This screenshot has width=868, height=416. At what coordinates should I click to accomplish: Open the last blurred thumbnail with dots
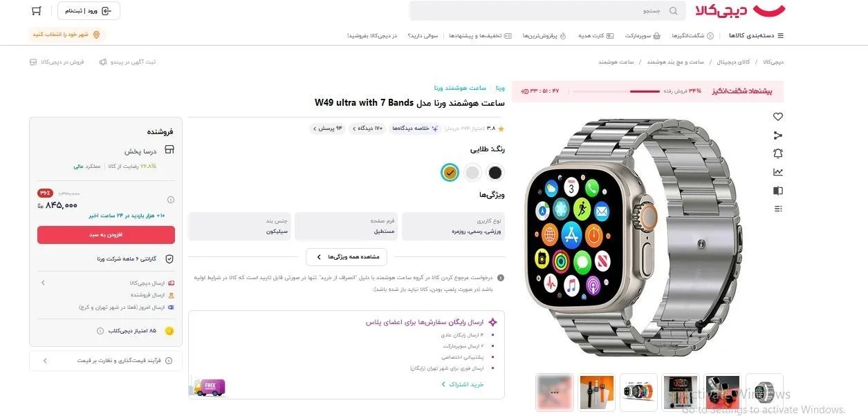pos(555,392)
